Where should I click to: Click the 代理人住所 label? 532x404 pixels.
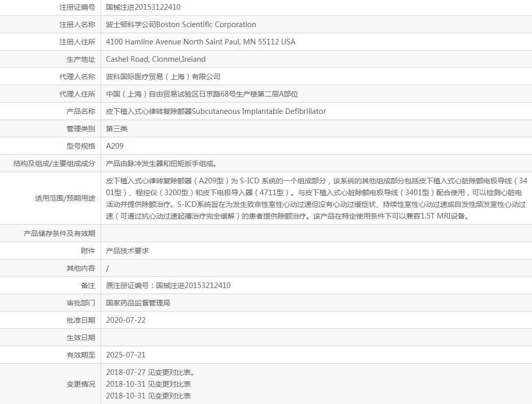pyautogui.click(x=78, y=94)
